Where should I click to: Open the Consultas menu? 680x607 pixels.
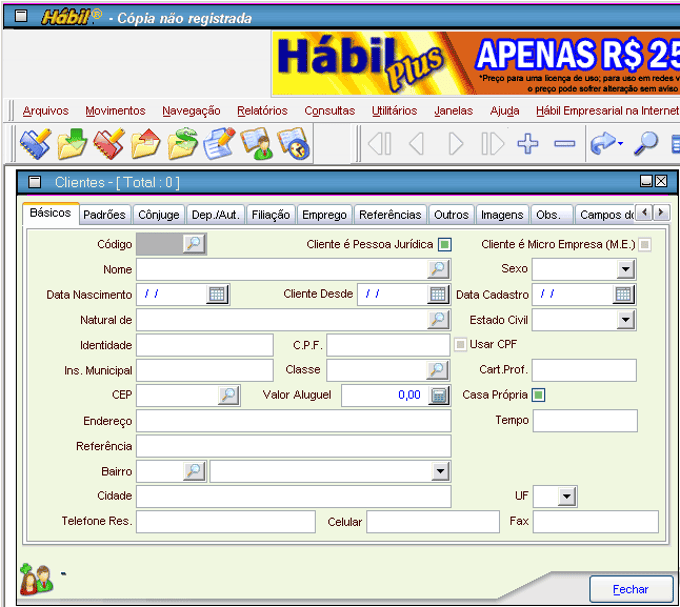[330, 111]
